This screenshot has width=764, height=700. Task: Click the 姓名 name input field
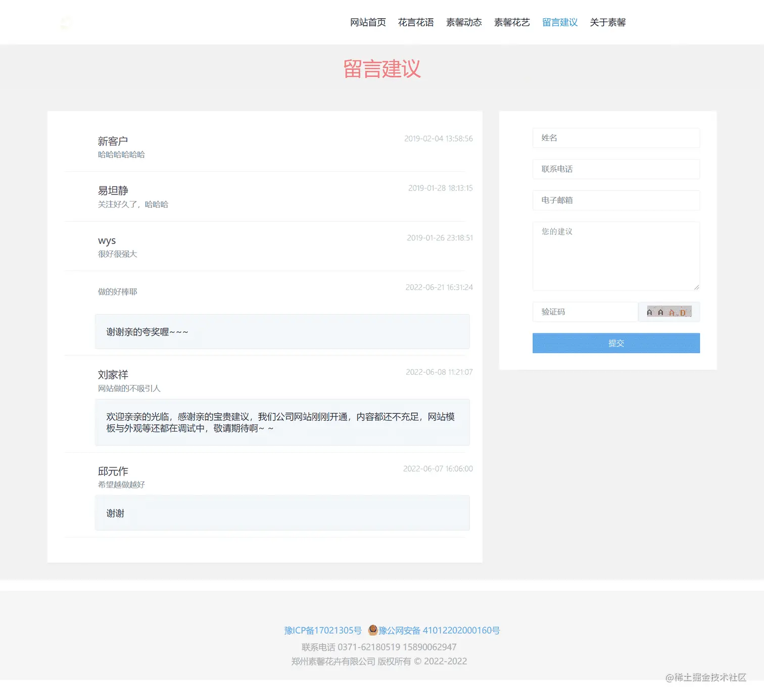coord(615,138)
